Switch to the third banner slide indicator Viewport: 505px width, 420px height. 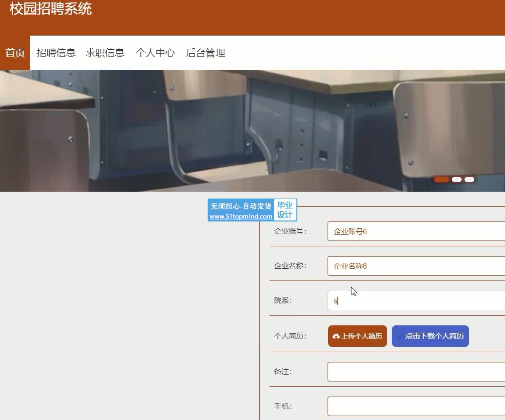tap(469, 180)
